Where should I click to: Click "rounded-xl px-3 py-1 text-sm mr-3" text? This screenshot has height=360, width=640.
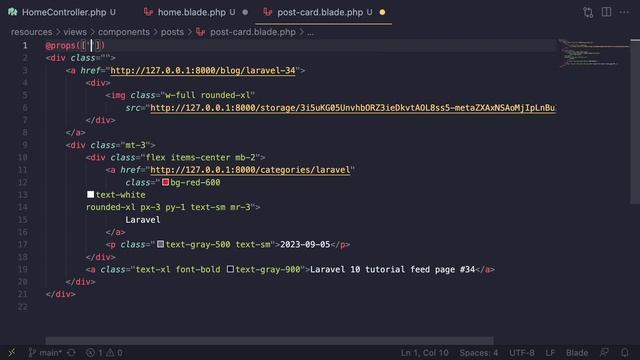coord(168,207)
